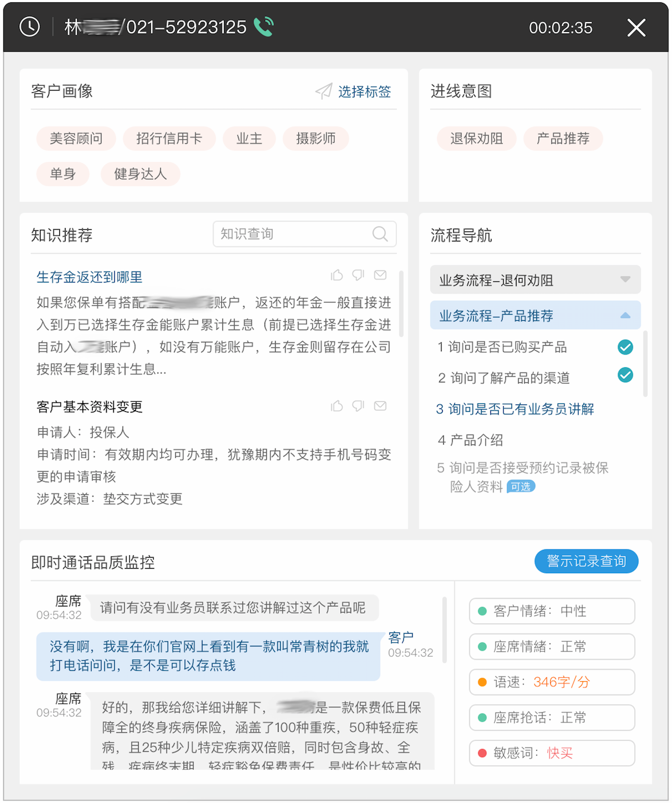This screenshot has width=672, height=803.
Task: Collapse the 业务流程-产品推荐 section
Action: tap(625, 316)
